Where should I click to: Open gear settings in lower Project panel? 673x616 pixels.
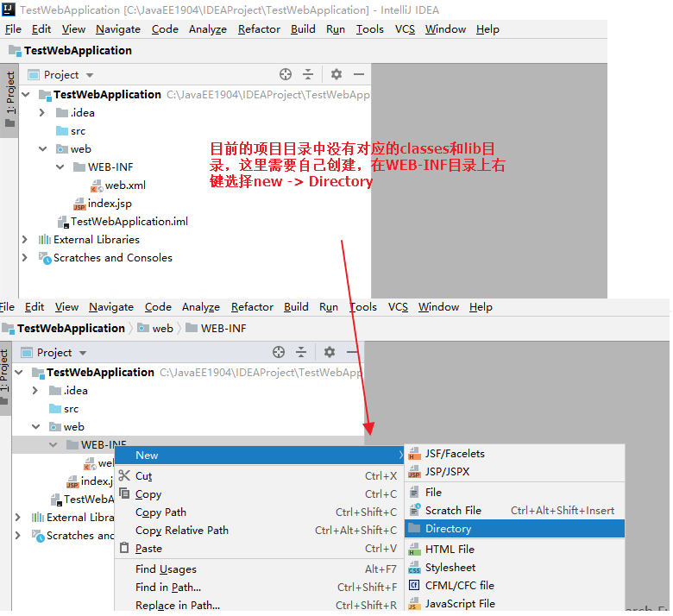click(x=330, y=352)
